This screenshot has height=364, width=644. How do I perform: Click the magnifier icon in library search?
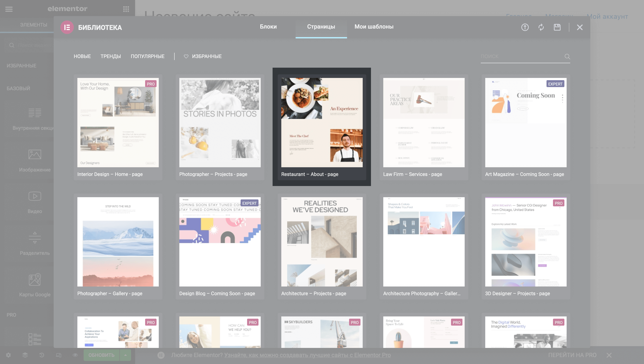[567, 56]
